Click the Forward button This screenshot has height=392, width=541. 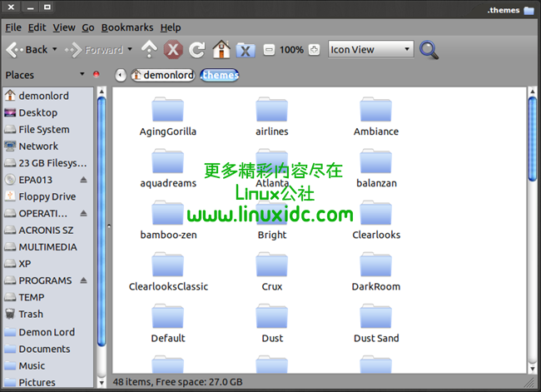pyautogui.click(x=93, y=50)
